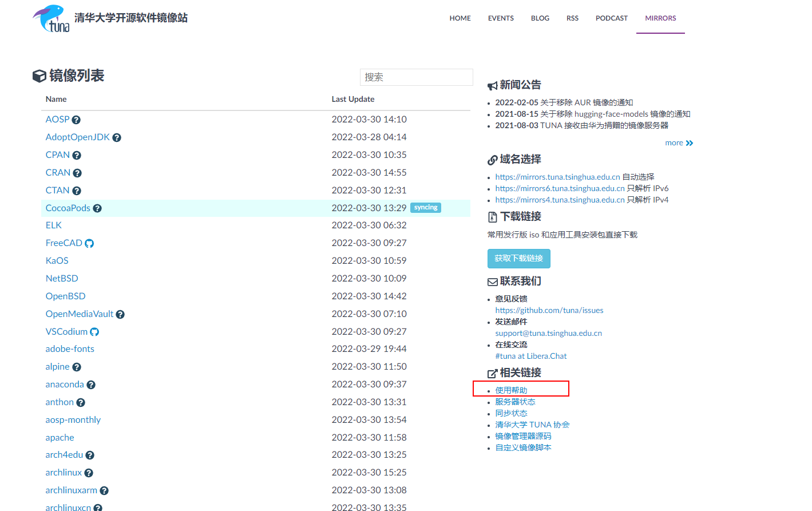Open the archlinuxarm help question icon
The height and width of the screenshot is (511, 812).
pyautogui.click(x=104, y=491)
